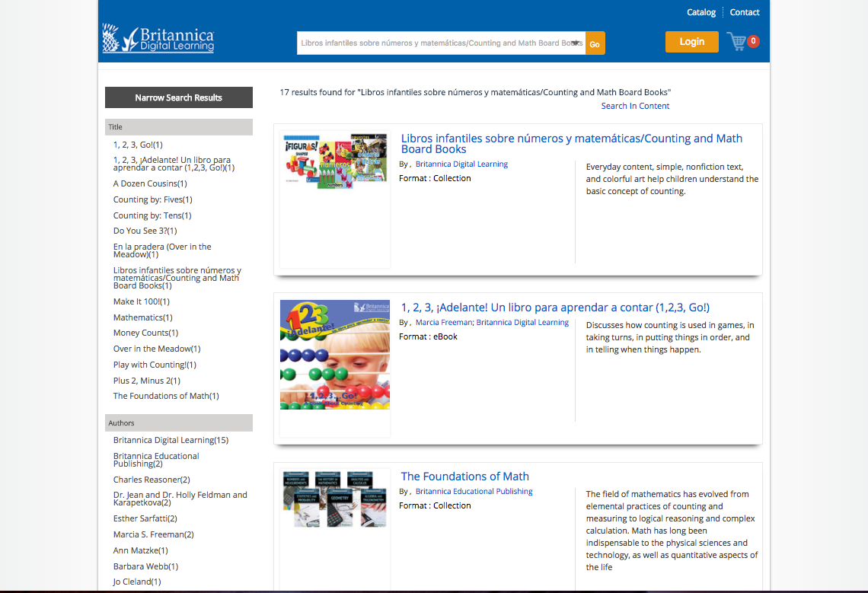This screenshot has height=593, width=868.
Task: Open the shopping cart icon
Action: click(737, 42)
